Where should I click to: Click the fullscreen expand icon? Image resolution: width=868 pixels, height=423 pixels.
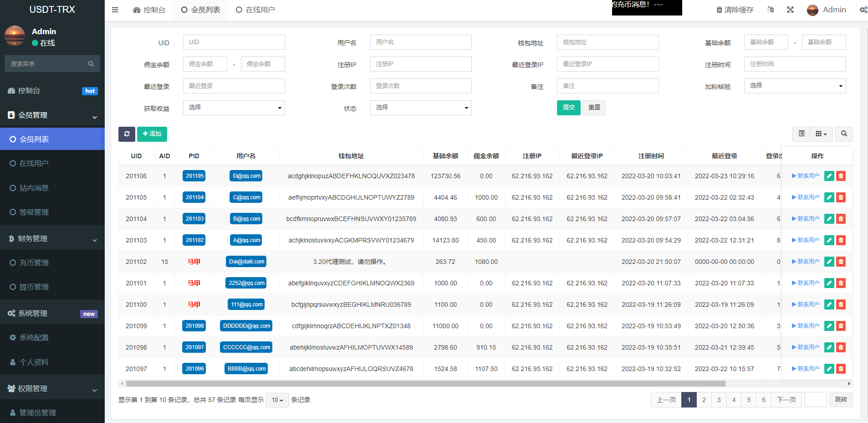pyautogui.click(x=790, y=9)
